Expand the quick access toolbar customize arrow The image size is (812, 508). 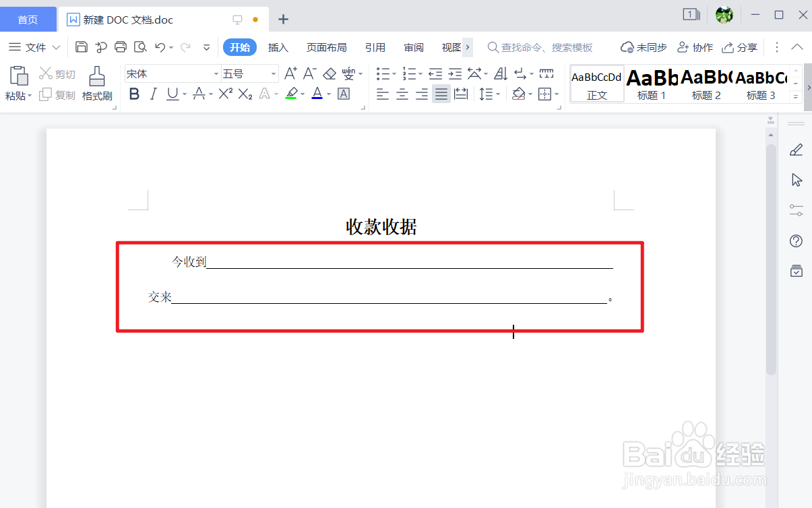click(x=207, y=47)
